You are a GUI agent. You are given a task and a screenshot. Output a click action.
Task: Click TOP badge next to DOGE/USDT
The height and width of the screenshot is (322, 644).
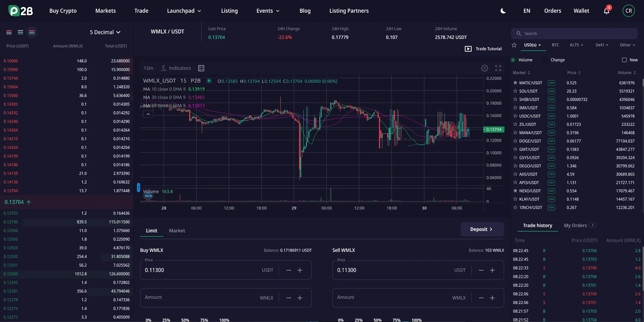click(551, 141)
